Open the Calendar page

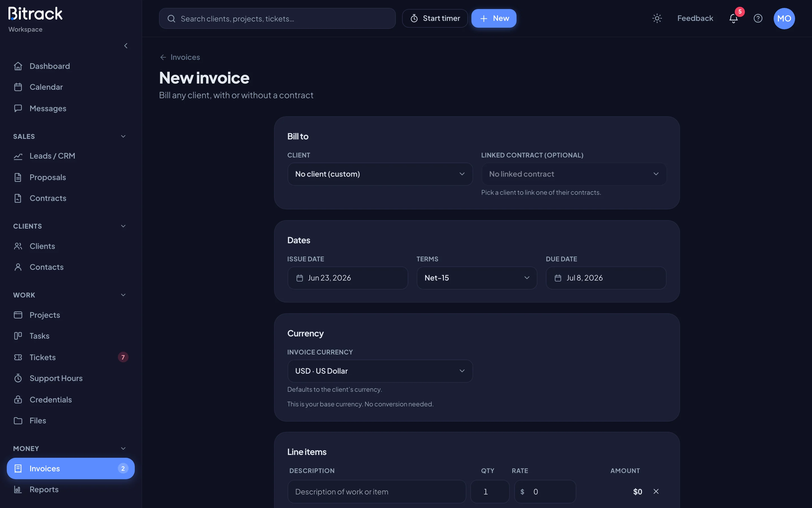[71, 87]
